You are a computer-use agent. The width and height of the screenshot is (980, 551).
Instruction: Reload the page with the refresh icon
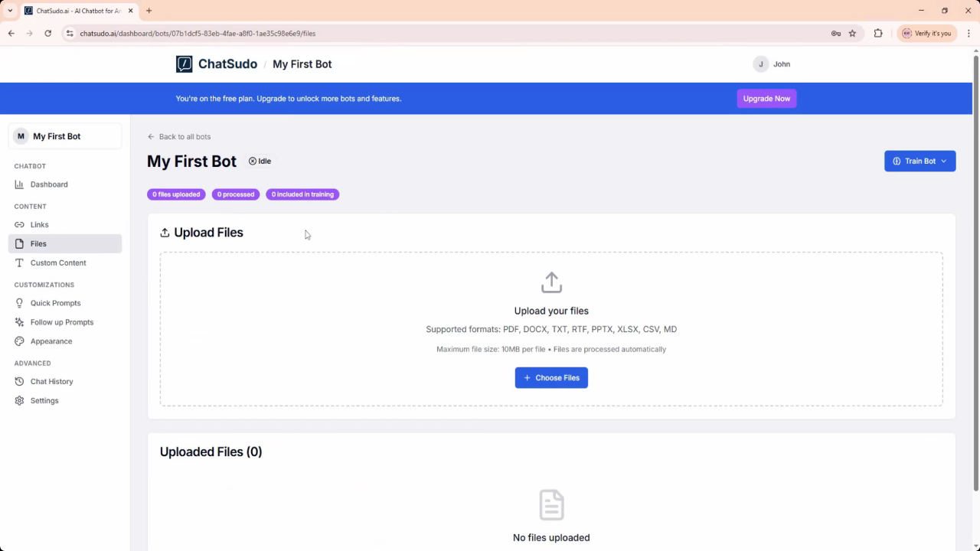47,34
